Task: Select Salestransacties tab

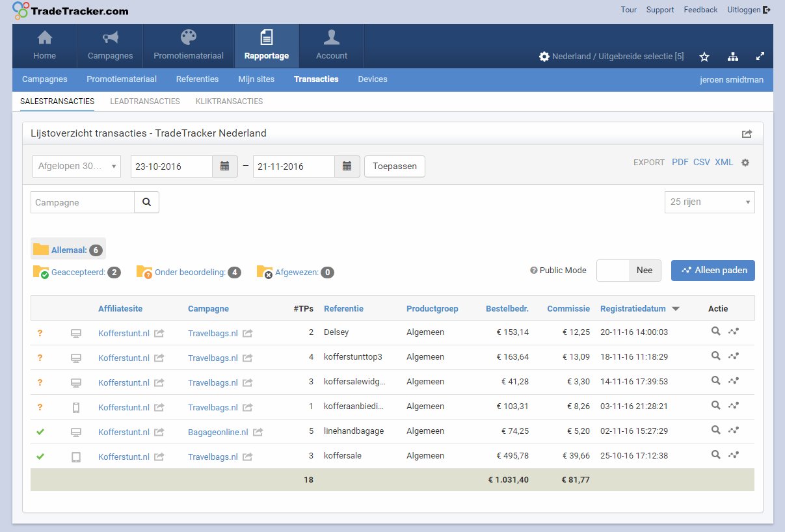Action: (x=57, y=101)
